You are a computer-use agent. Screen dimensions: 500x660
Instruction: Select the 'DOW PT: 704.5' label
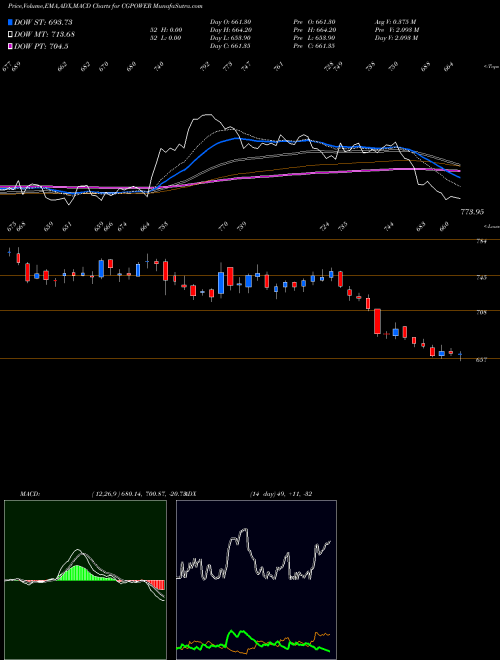tap(41, 46)
